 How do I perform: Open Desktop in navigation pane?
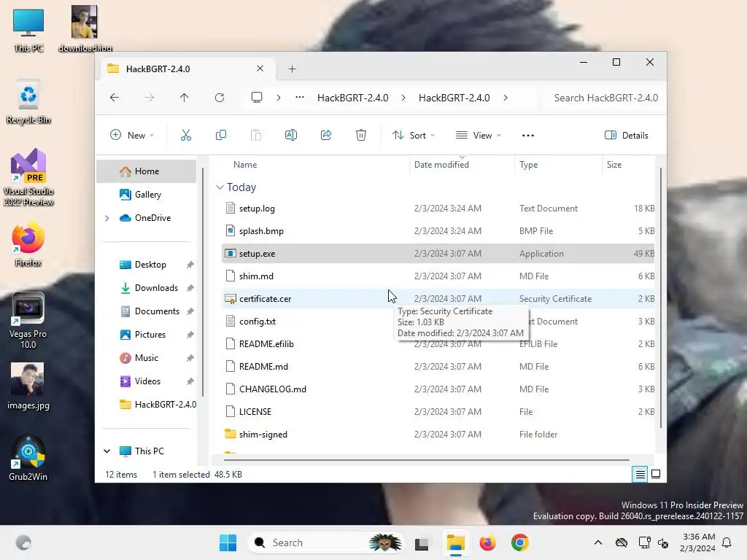tap(150, 265)
